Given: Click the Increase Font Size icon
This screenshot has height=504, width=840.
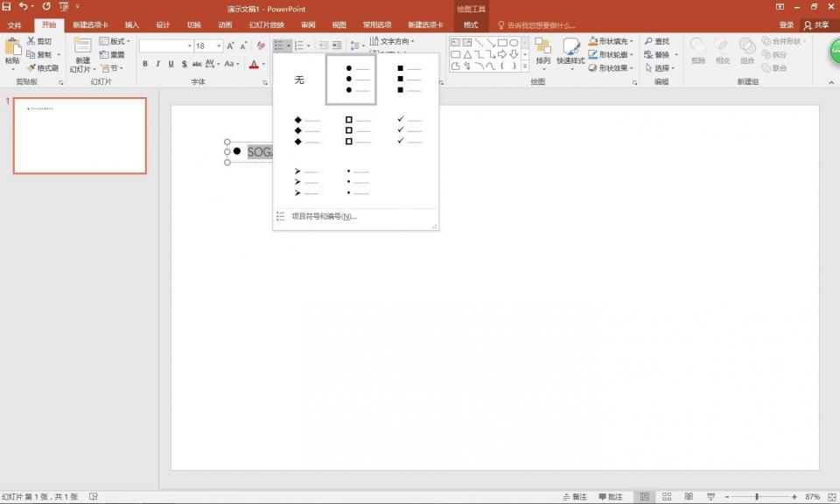Looking at the screenshot, I should (x=231, y=45).
